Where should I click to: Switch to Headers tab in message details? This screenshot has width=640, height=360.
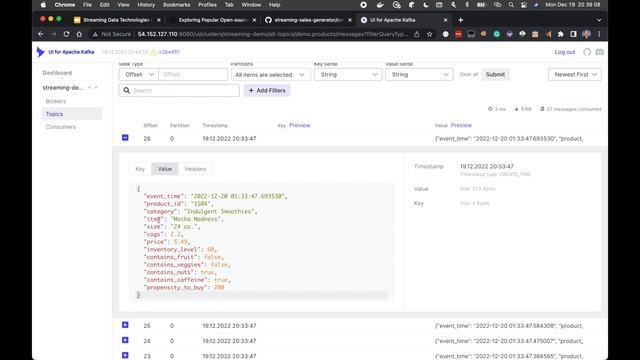[x=195, y=169]
